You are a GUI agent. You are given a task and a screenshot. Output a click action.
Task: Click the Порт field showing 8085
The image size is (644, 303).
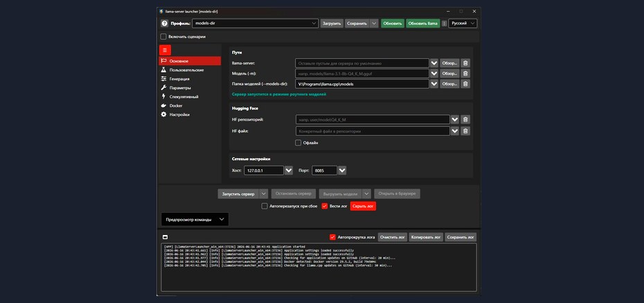click(x=325, y=170)
